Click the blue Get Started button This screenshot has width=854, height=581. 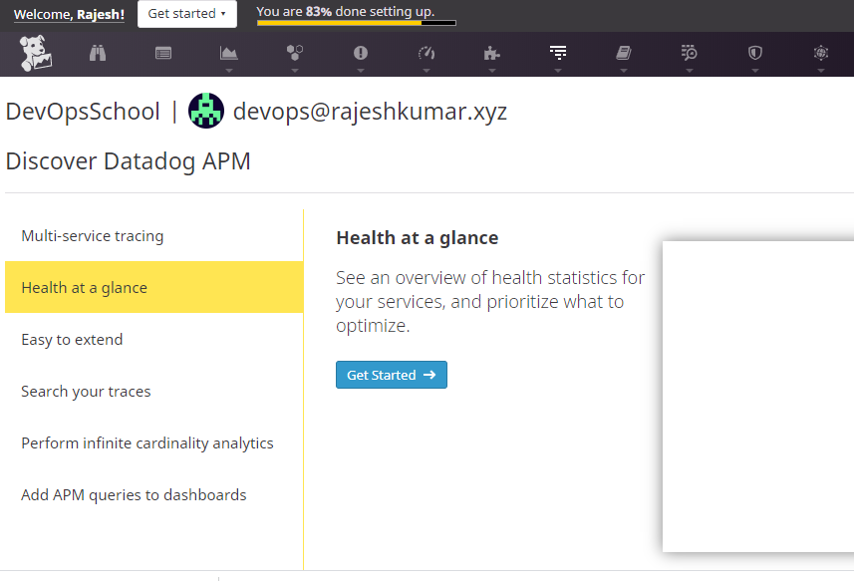(x=391, y=375)
